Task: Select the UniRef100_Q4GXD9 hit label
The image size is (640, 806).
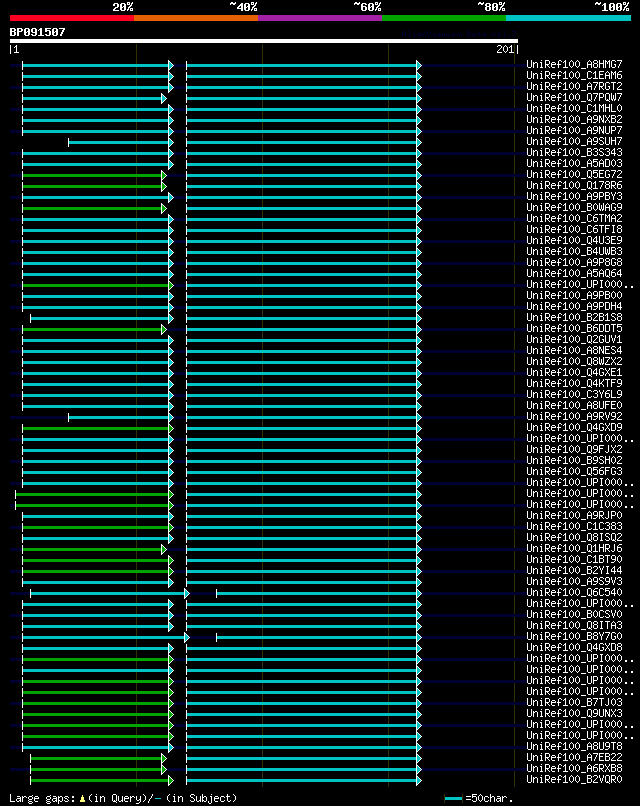Action: pos(574,427)
